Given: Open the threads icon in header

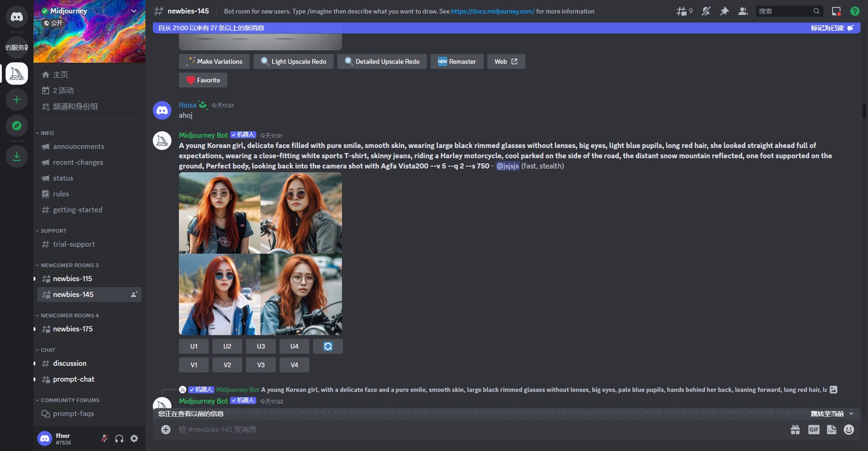Looking at the screenshot, I should (684, 11).
